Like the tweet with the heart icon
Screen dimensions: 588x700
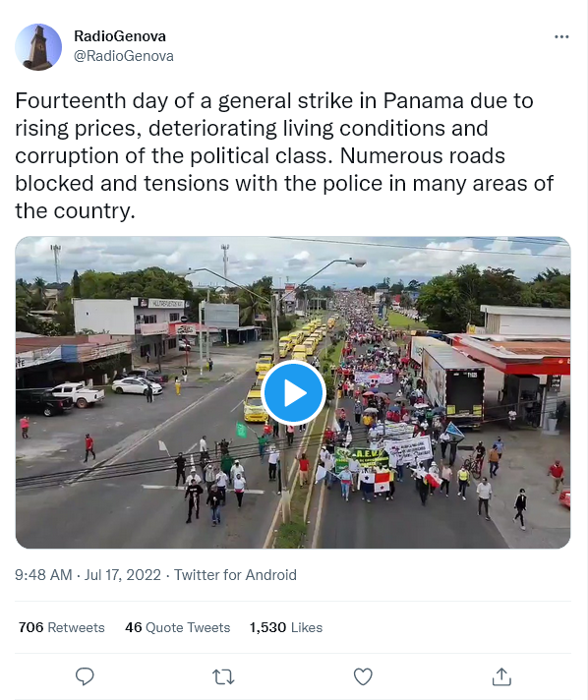pyautogui.click(x=363, y=676)
